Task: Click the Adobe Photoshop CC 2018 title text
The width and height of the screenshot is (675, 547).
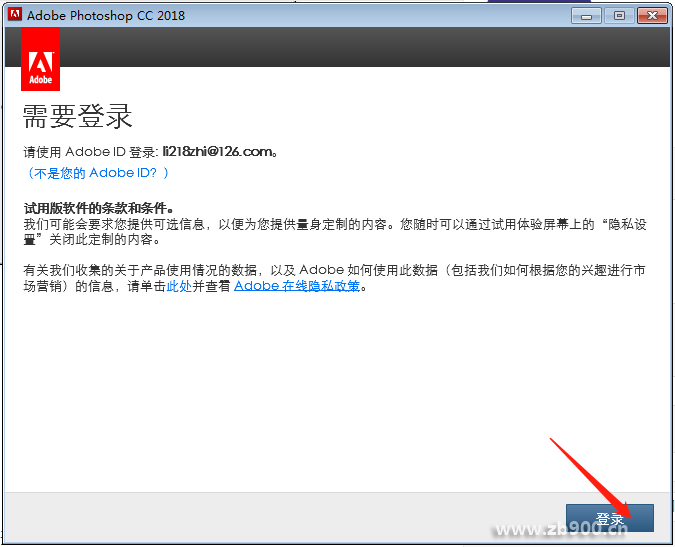Action: click(106, 15)
